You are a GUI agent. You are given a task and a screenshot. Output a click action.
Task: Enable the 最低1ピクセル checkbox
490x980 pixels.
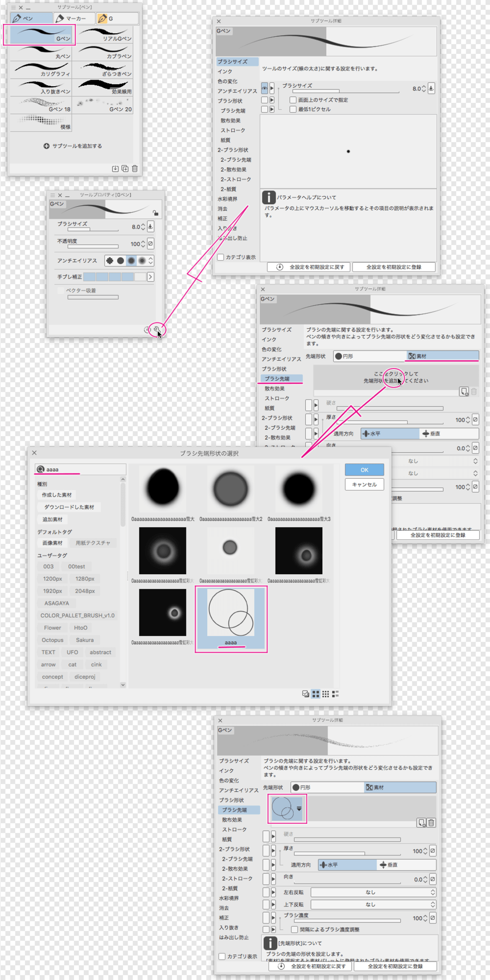click(x=293, y=109)
